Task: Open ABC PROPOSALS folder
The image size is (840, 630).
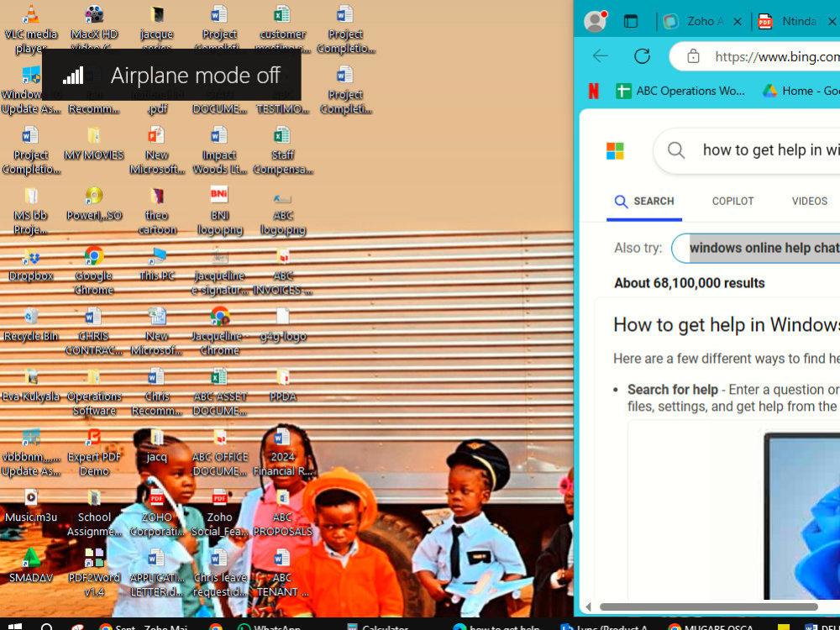Action: pos(282,513)
